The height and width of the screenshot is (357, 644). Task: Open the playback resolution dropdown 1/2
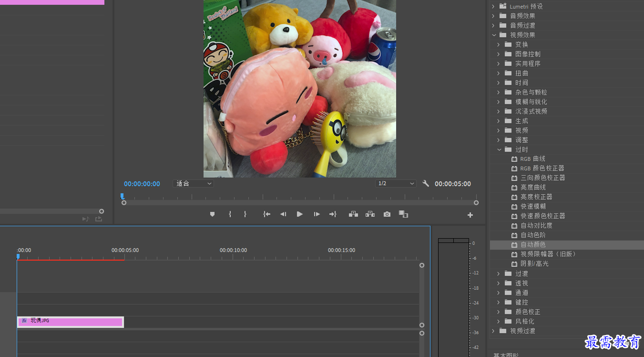tap(396, 183)
